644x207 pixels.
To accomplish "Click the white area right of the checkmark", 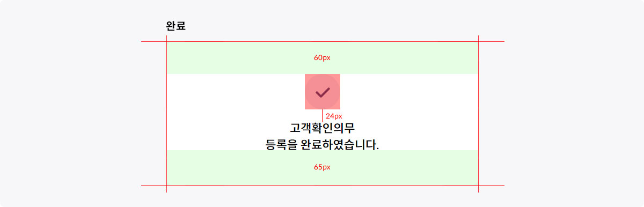I will (x=409, y=92).
